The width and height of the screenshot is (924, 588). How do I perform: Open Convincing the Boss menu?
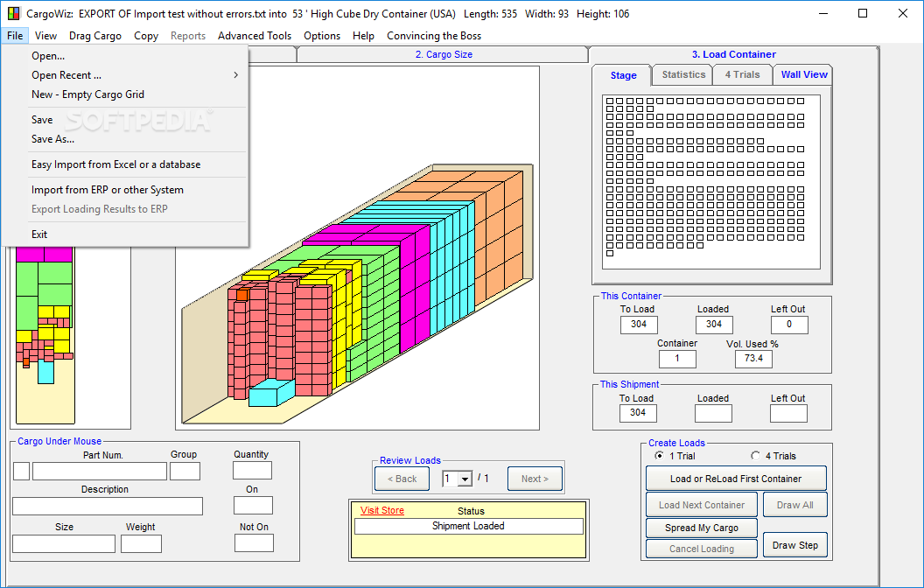coord(434,35)
